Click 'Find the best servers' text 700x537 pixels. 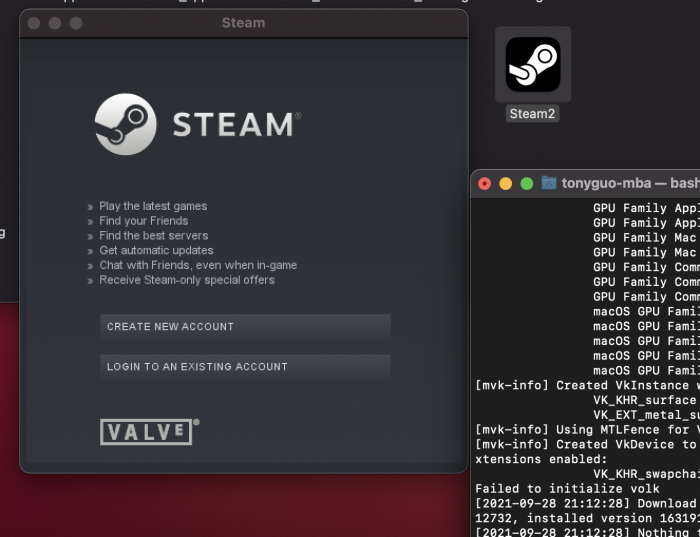pyautogui.click(x=154, y=236)
